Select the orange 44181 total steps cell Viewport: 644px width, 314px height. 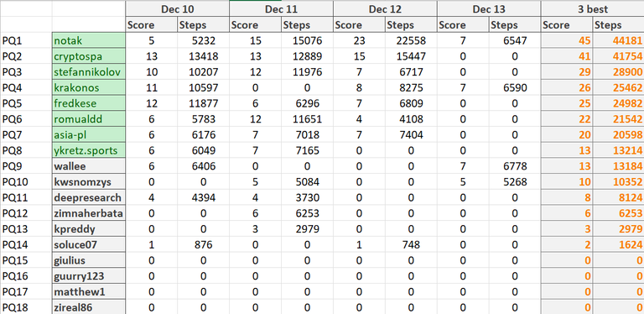619,40
